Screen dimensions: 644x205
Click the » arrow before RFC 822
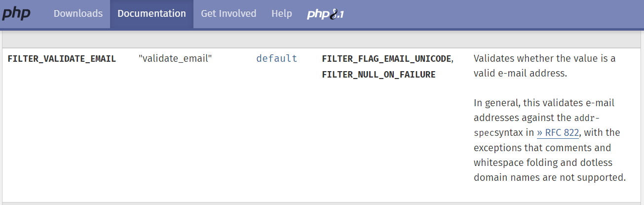(x=540, y=133)
